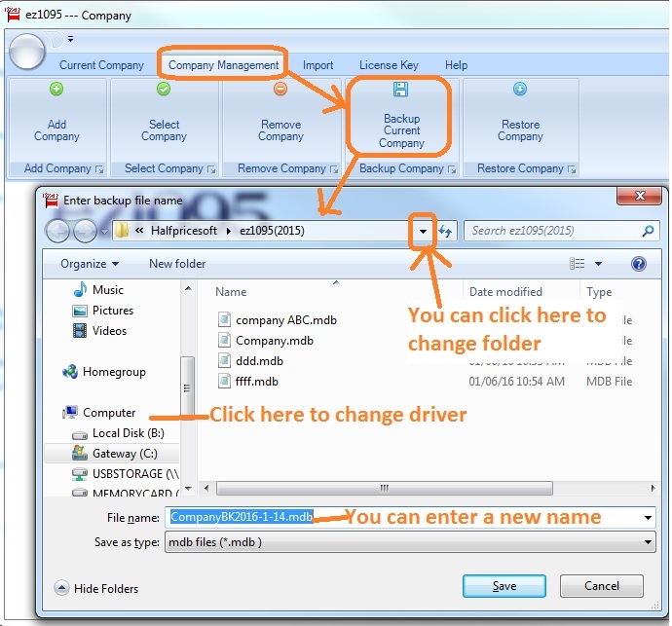Click the Select Company ribbon icon
This screenshot has width=672, height=626.
click(164, 91)
